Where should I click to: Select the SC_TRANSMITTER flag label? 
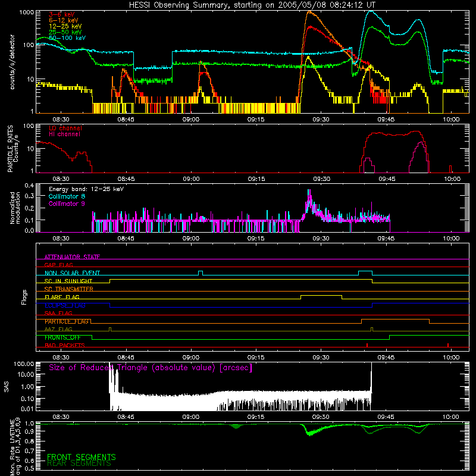(x=69, y=289)
